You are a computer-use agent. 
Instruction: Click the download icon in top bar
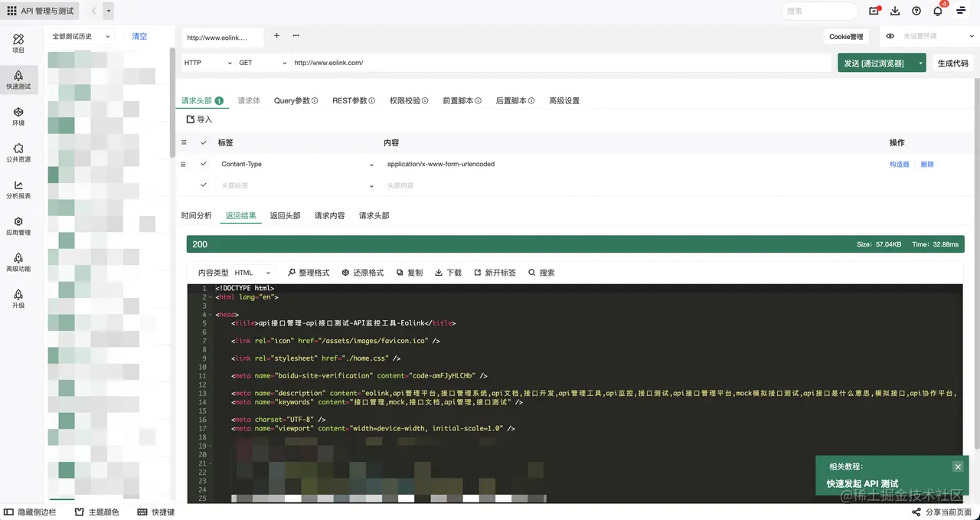pos(895,11)
